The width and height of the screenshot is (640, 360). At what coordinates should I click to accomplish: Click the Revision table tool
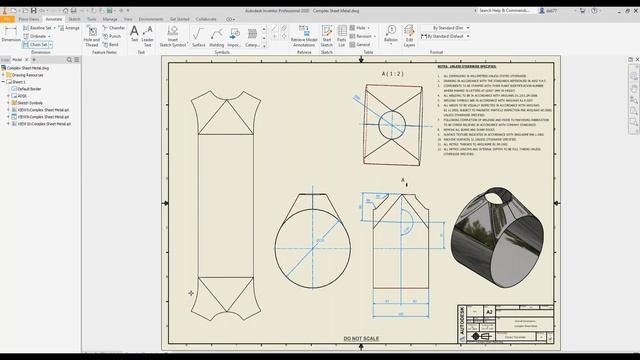tap(361, 36)
